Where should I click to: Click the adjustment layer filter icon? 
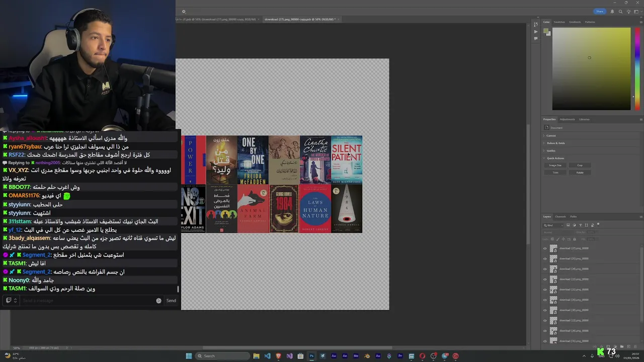coord(574,225)
